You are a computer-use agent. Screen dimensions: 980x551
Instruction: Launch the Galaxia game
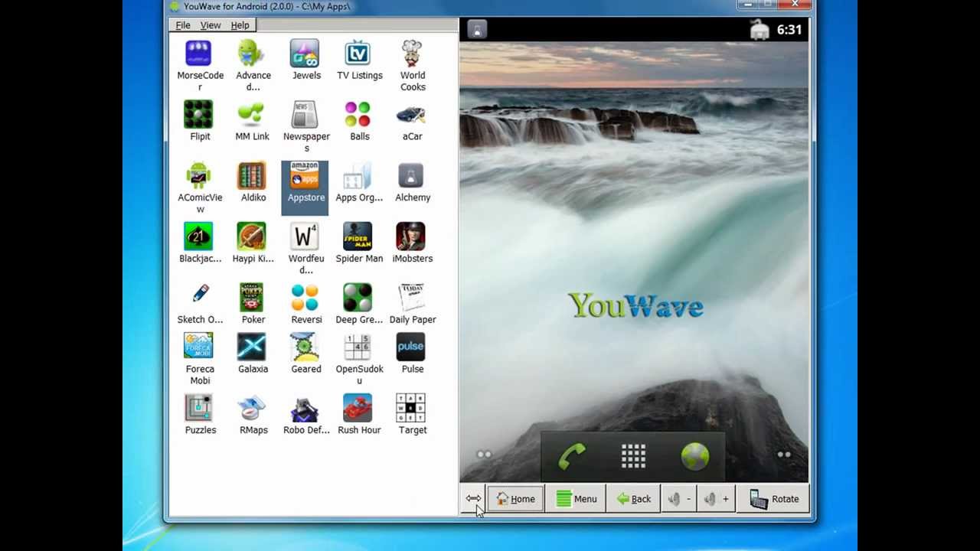[x=251, y=347]
